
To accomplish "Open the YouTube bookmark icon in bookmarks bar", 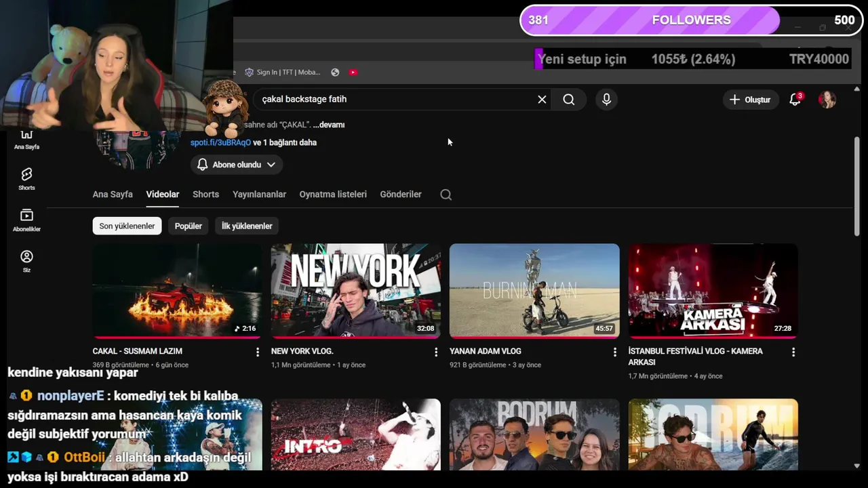I will tap(353, 73).
